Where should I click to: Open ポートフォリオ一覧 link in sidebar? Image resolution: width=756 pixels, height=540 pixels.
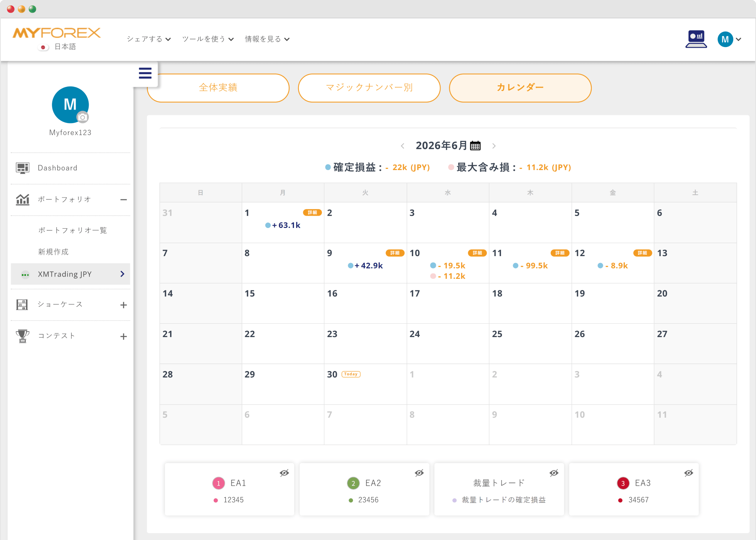tap(73, 230)
